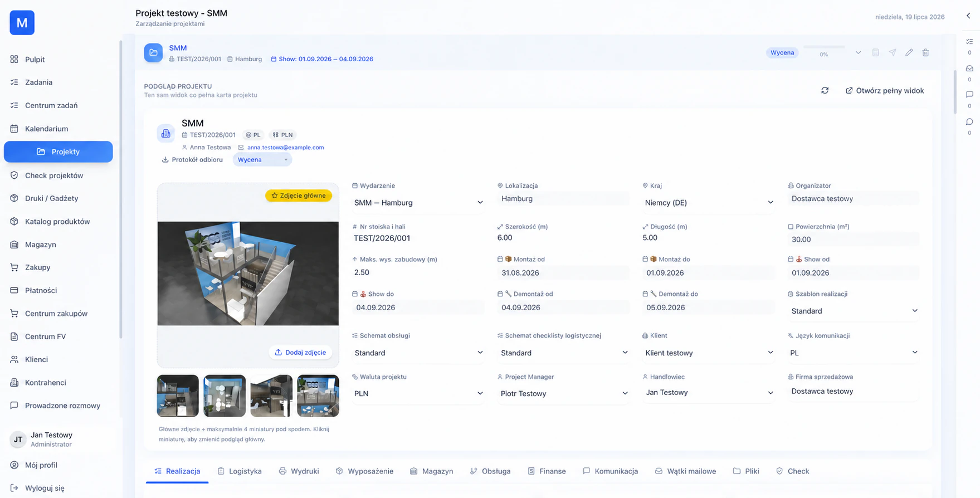The image size is (980, 498).
Task: Click Wyloguj się to log out
Action: [x=60, y=488]
